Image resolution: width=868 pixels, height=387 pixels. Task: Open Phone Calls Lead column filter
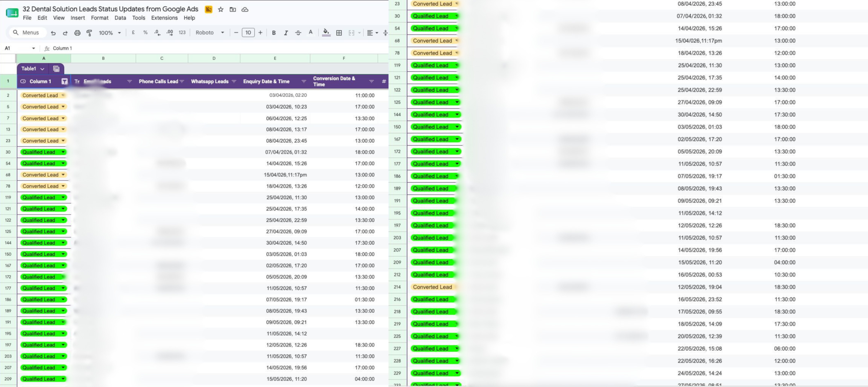(x=182, y=81)
